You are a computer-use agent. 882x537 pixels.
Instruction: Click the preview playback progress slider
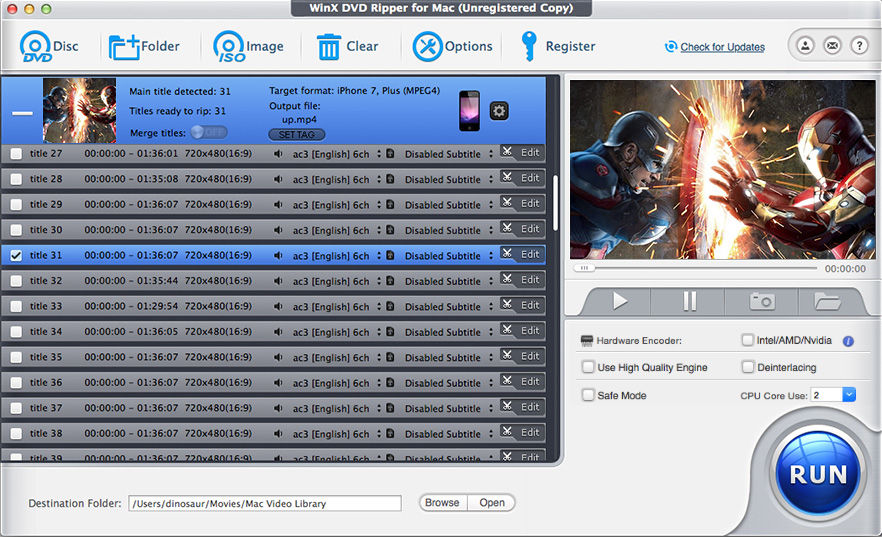pos(696,268)
